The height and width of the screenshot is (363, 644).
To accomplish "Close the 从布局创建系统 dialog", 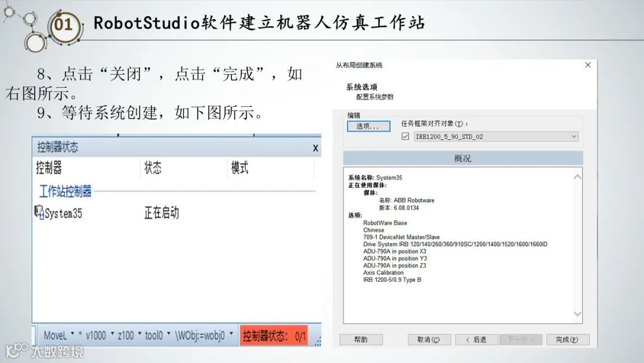I will (x=588, y=65).
